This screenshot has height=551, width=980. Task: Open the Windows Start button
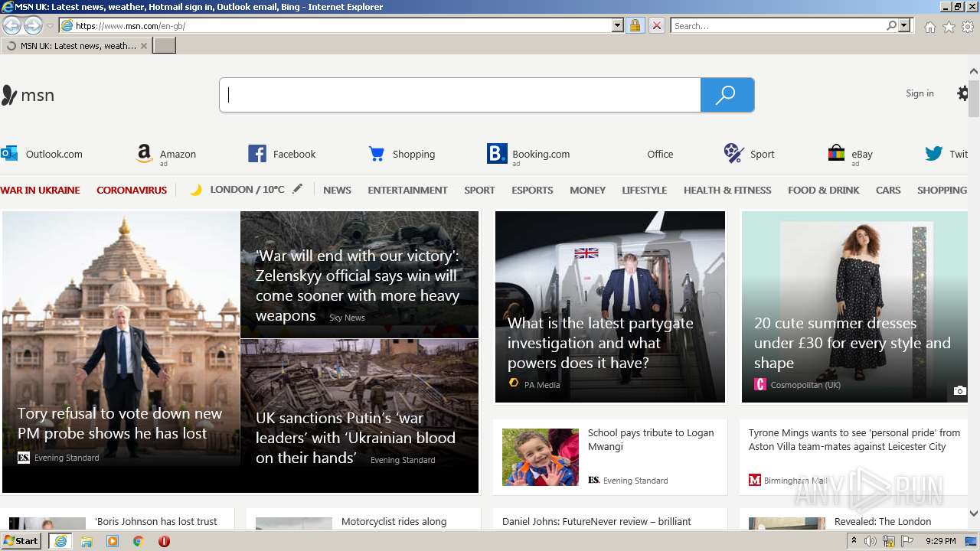point(21,541)
